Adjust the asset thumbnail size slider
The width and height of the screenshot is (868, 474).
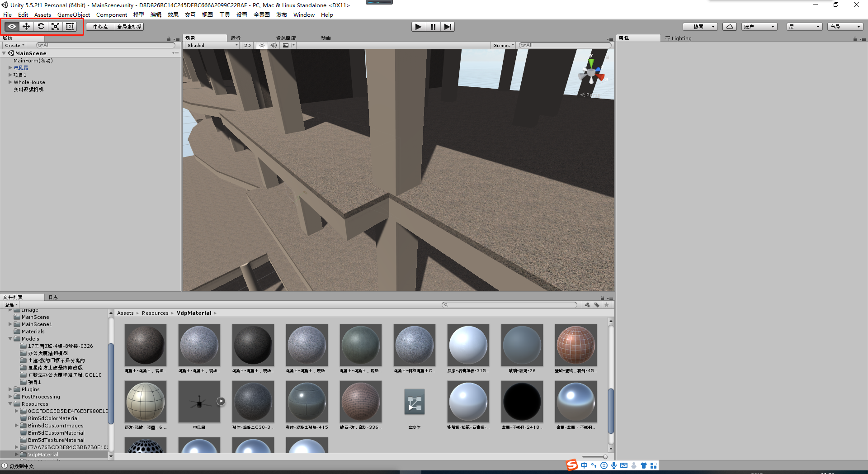[x=605, y=457]
